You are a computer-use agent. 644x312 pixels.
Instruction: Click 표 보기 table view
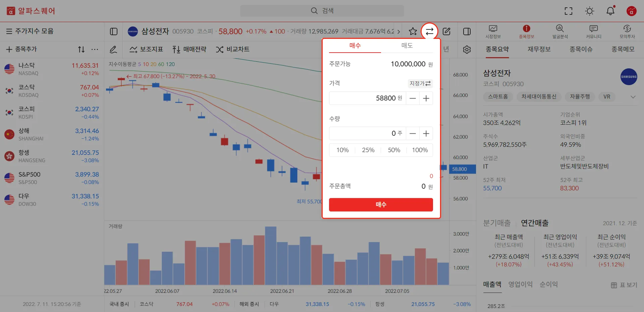[624, 285]
